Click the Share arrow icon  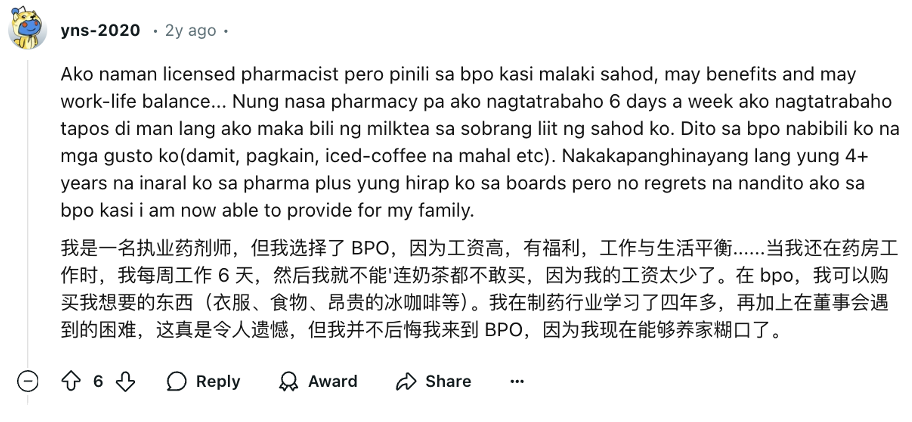pos(405,381)
